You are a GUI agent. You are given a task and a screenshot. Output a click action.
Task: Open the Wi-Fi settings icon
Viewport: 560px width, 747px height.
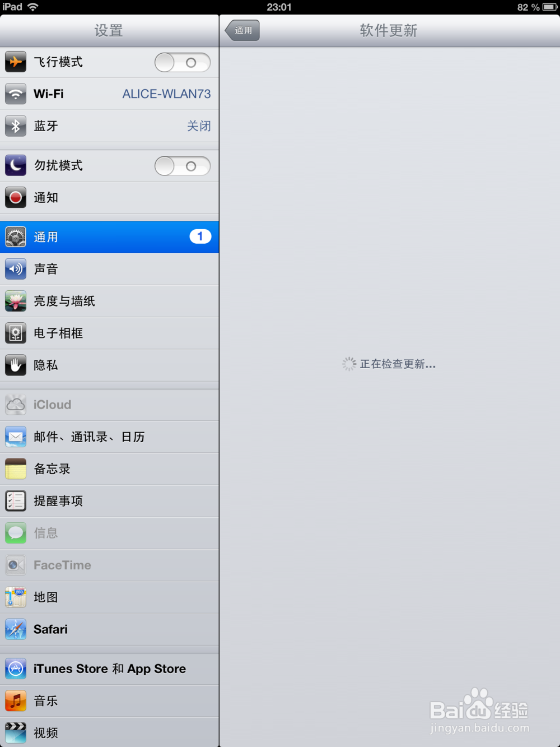(x=15, y=94)
